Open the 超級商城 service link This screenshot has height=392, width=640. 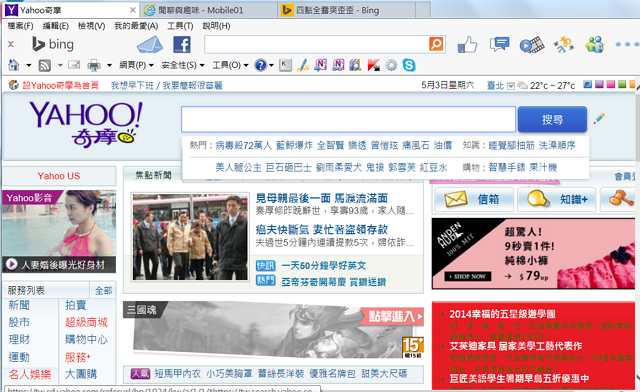click(x=86, y=322)
